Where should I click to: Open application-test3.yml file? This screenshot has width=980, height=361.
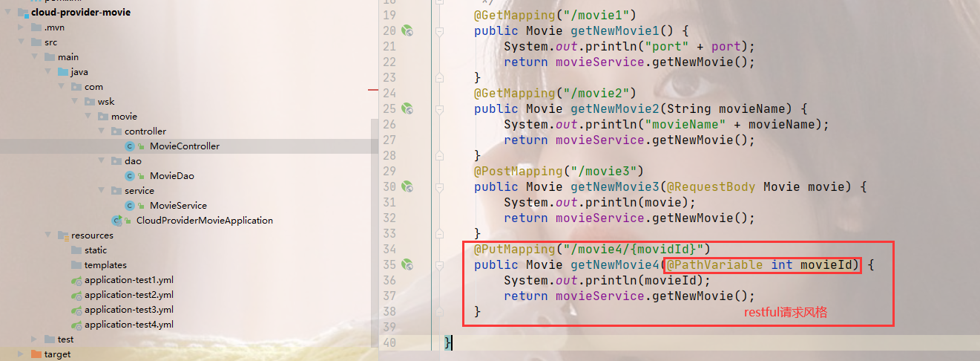coord(129,310)
